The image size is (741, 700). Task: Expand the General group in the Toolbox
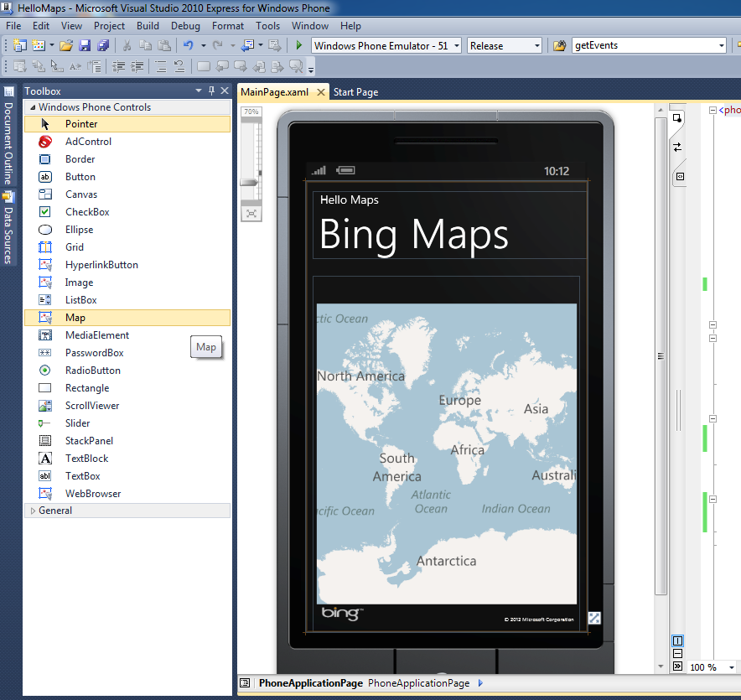[33, 511]
